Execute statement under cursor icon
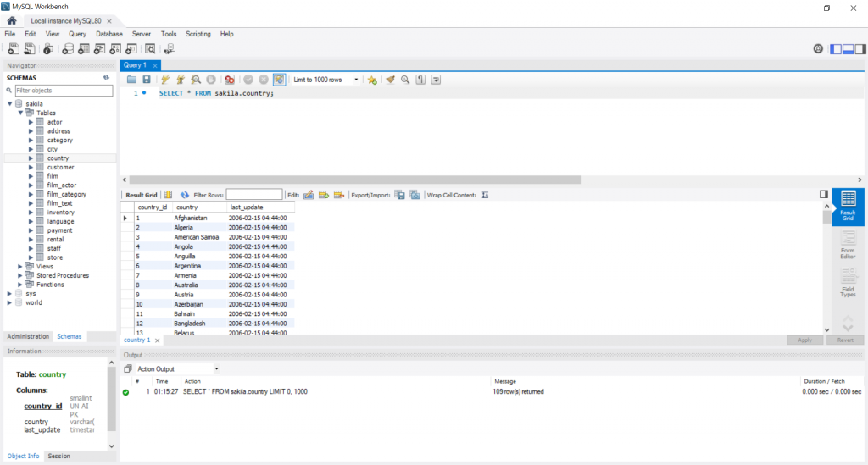This screenshot has width=868, height=465. (x=181, y=80)
